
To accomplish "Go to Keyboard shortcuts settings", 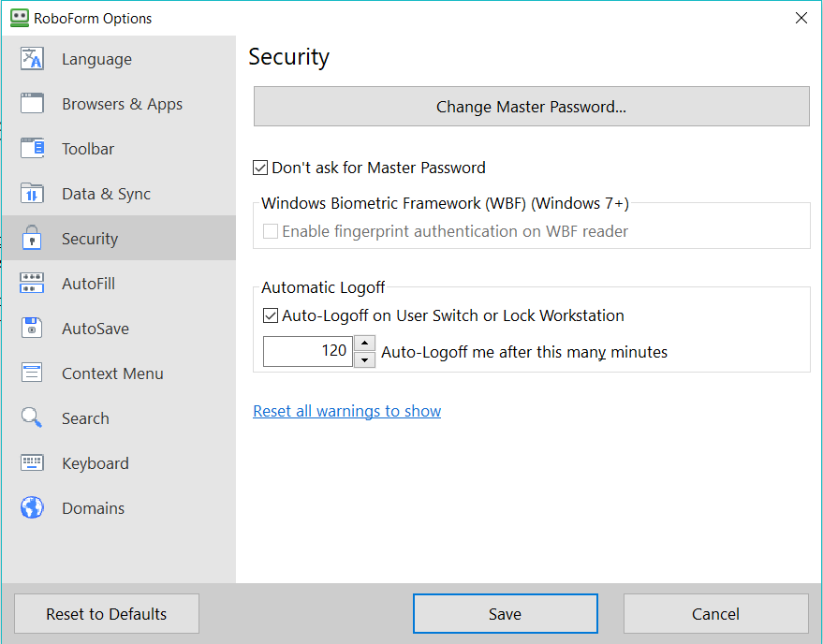I will coord(119,463).
